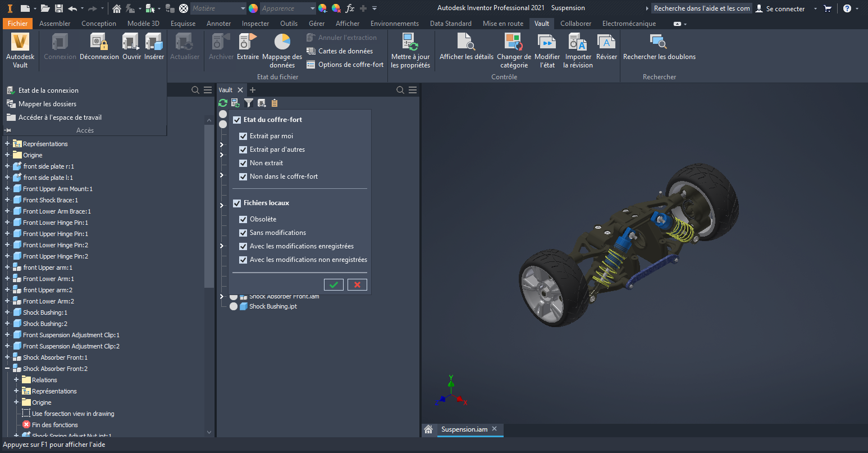Toggle Sans modifications checkbox
The width and height of the screenshot is (868, 453).
[x=243, y=233]
